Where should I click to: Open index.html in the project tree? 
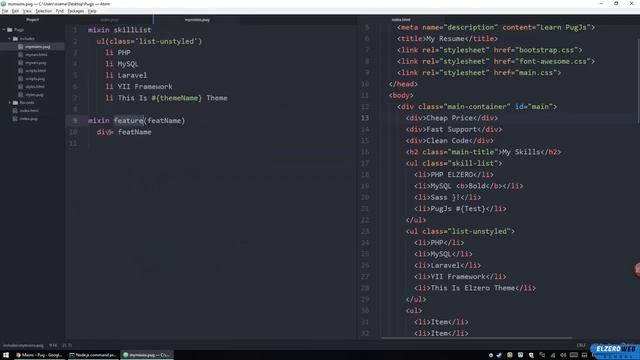pyautogui.click(x=29, y=111)
